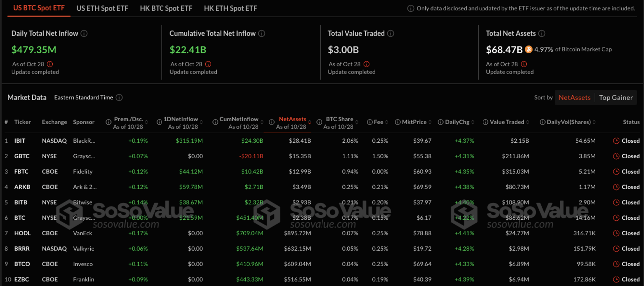The image size is (644, 286).
Task: Click HODL's $78.88 market price cell
Action: click(422, 233)
